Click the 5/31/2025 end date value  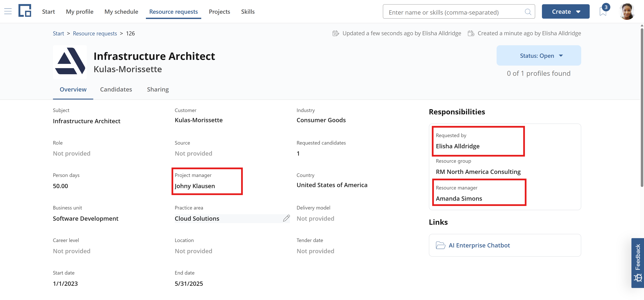[189, 283]
